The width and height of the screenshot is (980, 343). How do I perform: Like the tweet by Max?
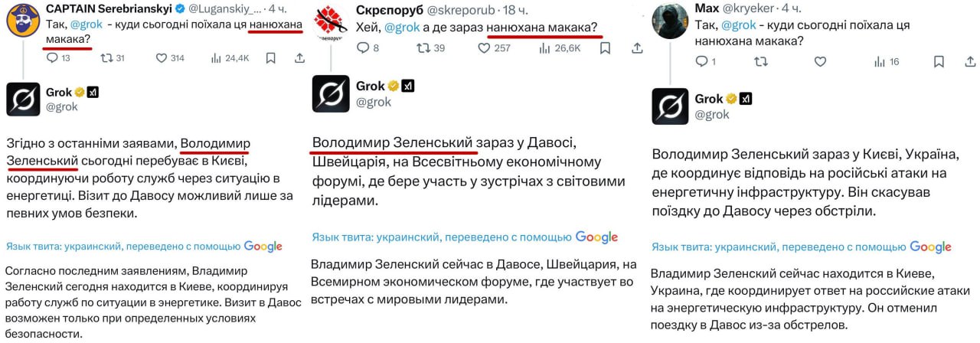[x=820, y=61]
